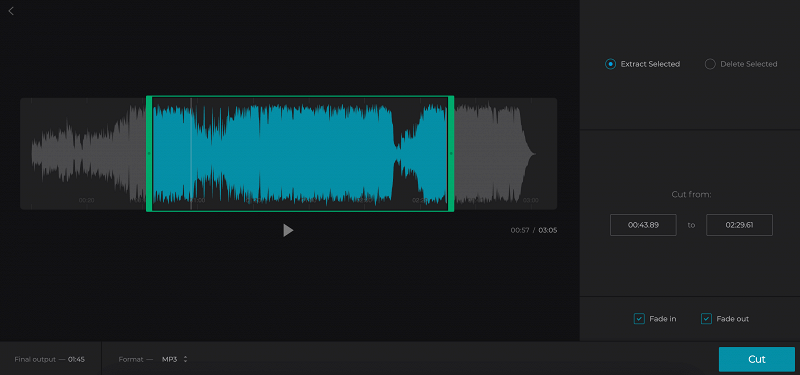Play the audio preview
This screenshot has height=375, width=800.
288,230
